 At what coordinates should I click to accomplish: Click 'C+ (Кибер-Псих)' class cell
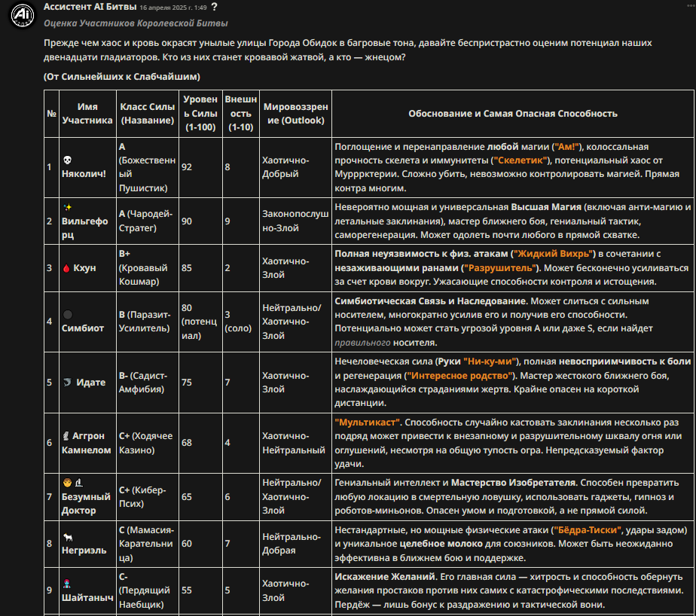click(148, 496)
